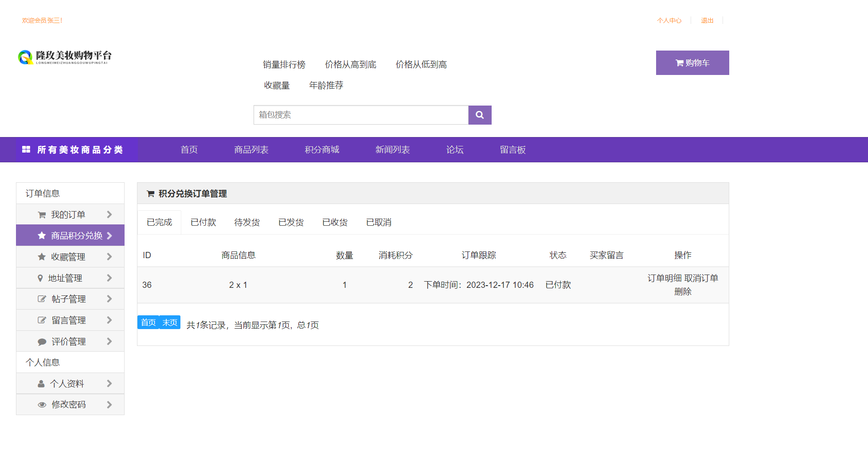Expand 收藏管理 chevron arrow

(109, 257)
